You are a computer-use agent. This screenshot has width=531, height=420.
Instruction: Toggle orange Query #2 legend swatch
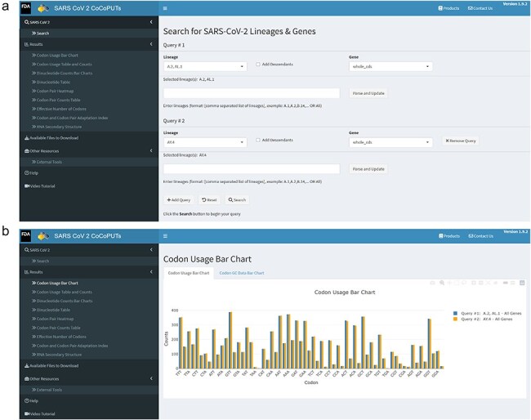[x=456, y=319]
